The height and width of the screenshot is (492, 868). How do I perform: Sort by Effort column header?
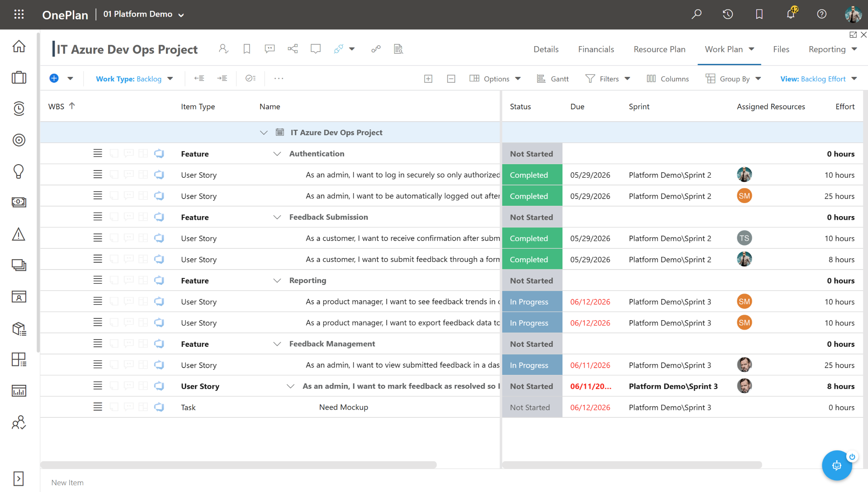coord(845,107)
